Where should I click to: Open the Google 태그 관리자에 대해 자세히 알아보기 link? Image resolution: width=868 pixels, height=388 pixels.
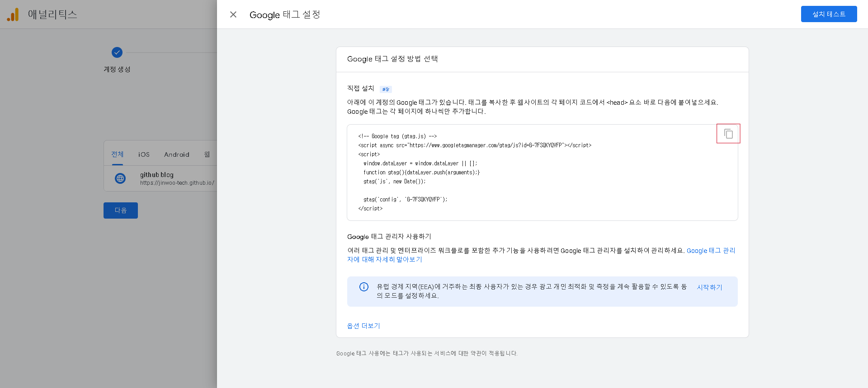click(541, 255)
